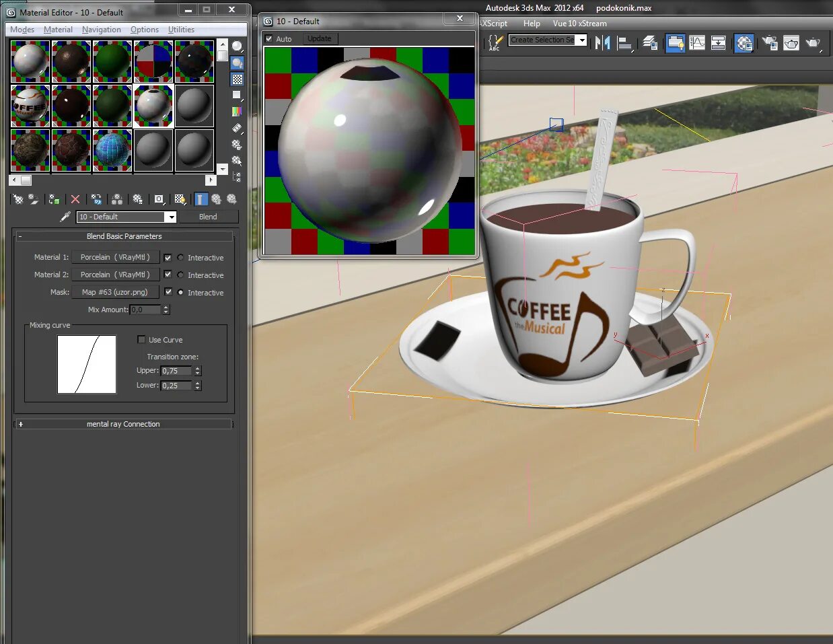Pick material from object with eyedropper

point(65,217)
